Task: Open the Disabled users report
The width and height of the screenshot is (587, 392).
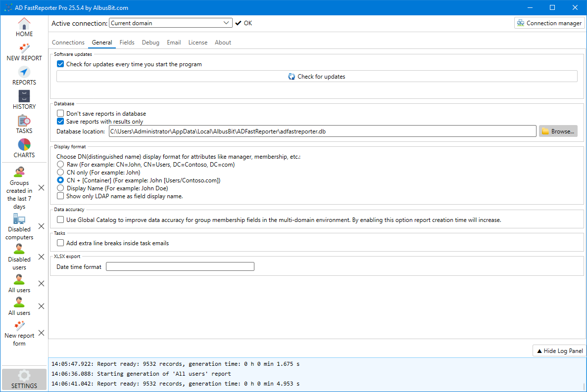Action: (19, 257)
